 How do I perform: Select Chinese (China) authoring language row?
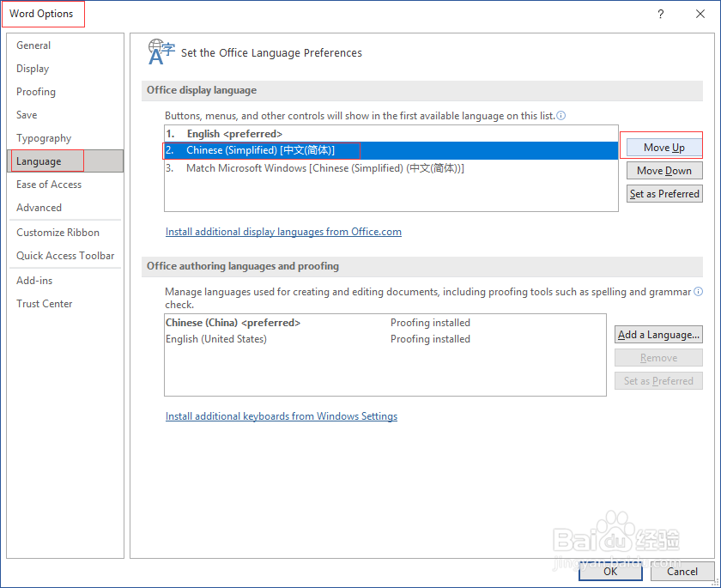coord(385,323)
